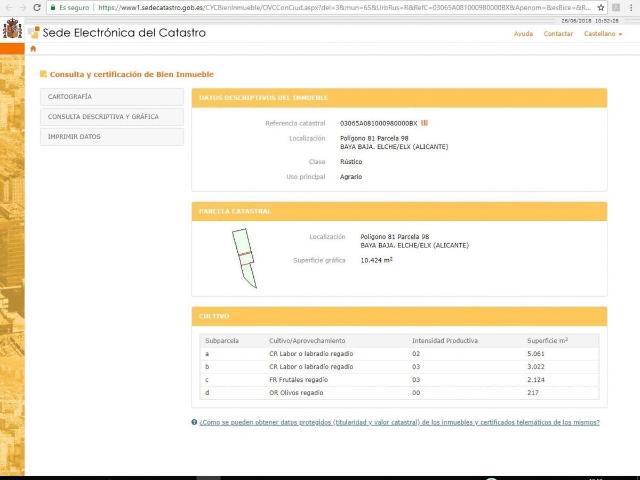Viewport: 640px width, 480px height.
Task: Open the Chrome three-dot menu
Action: coord(631,7)
